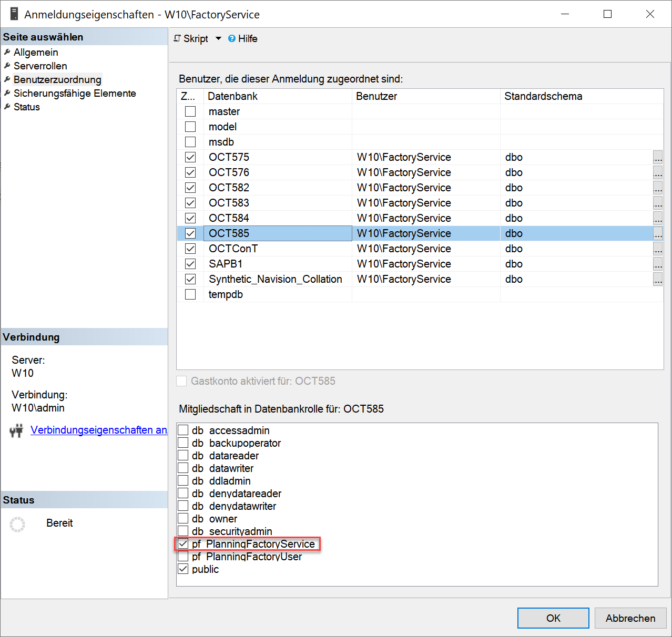Select the OCTConT database row
Image resolution: width=672 pixels, height=637 pixels.
pos(233,249)
